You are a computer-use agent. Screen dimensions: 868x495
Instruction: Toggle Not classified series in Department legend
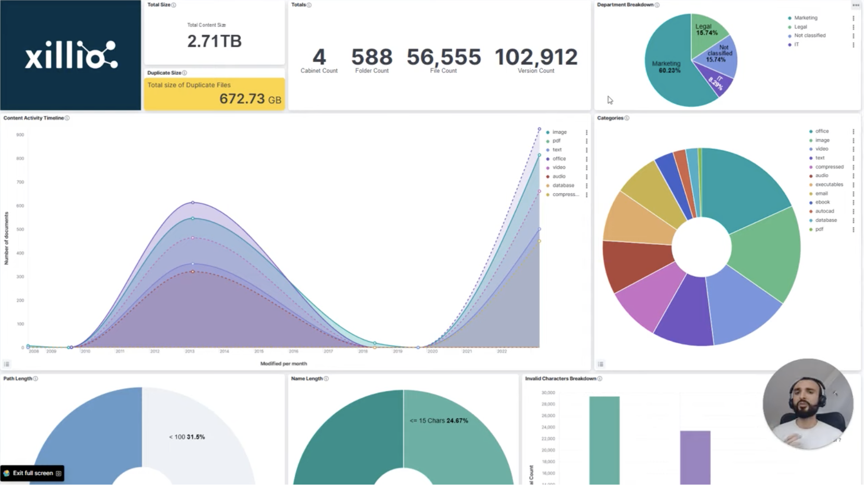[x=810, y=36]
